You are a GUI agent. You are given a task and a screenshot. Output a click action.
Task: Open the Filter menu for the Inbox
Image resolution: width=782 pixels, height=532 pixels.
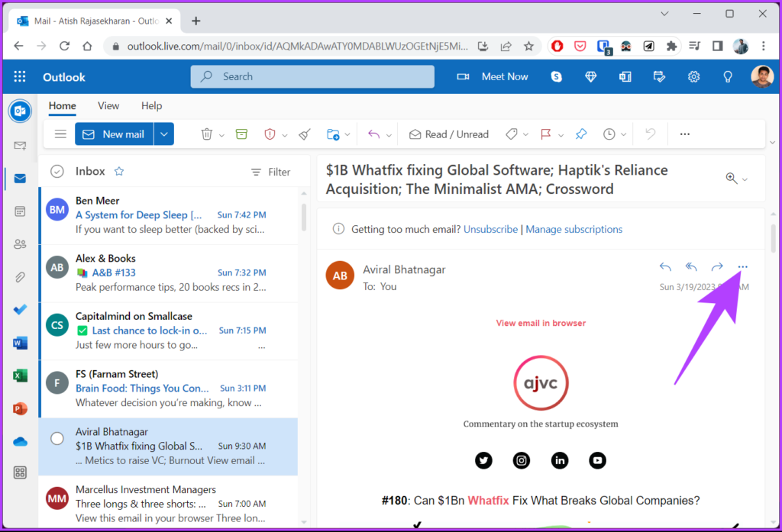(x=271, y=172)
